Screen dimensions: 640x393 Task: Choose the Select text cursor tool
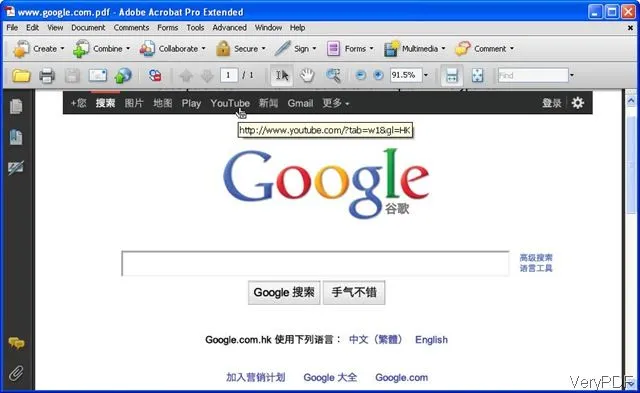pos(282,75)
